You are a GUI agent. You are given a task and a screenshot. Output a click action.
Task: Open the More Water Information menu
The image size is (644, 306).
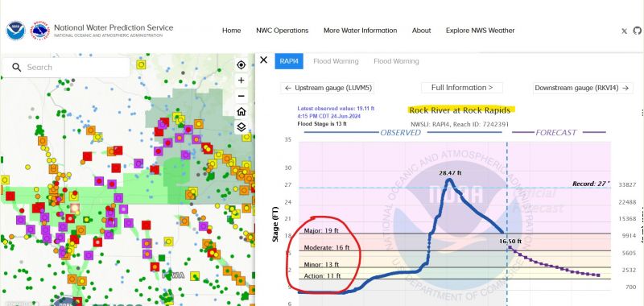[x=360, y=31]
